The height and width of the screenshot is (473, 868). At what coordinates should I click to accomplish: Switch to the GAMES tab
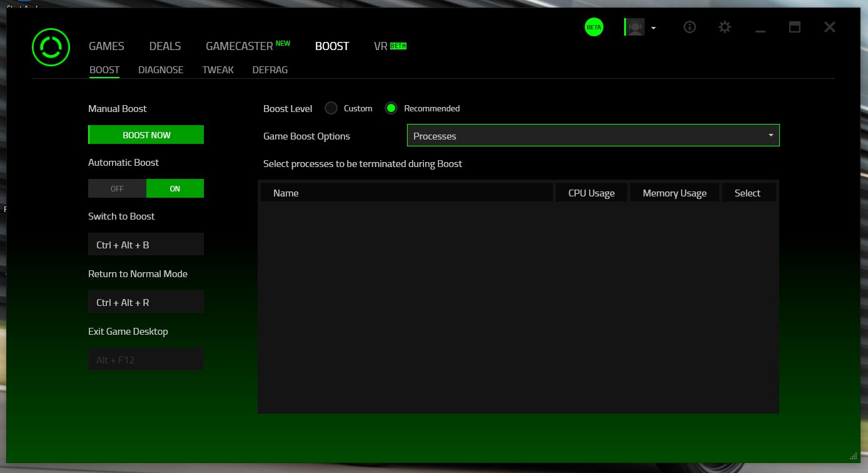106,46
